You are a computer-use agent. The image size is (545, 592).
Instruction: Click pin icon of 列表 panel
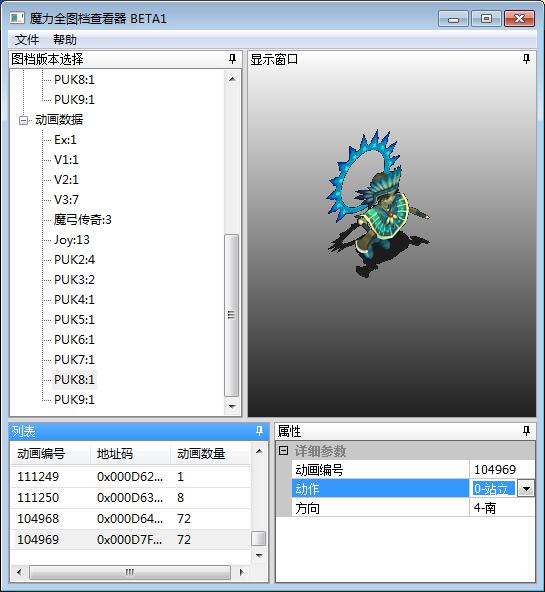click(x=259, y=431)
